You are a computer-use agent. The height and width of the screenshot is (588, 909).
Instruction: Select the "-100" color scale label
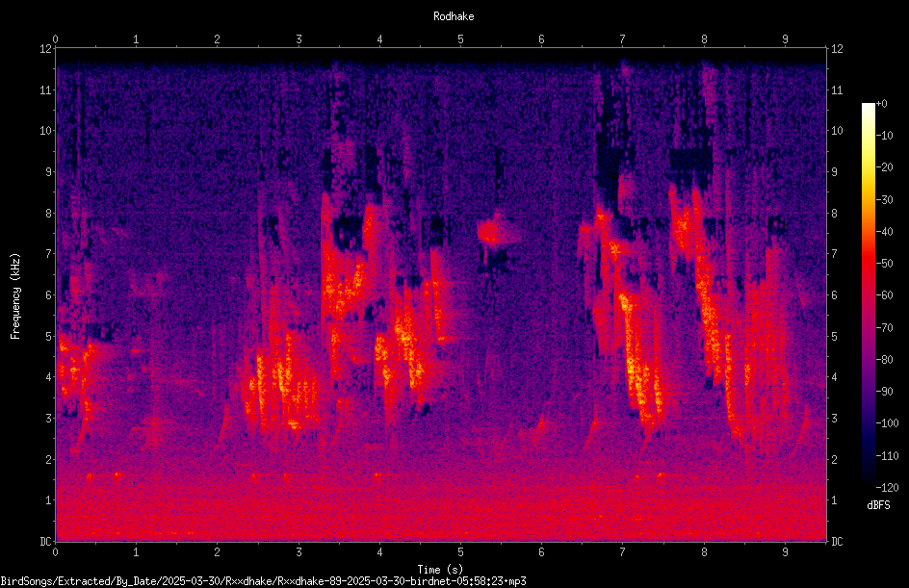tap(887, 423)
